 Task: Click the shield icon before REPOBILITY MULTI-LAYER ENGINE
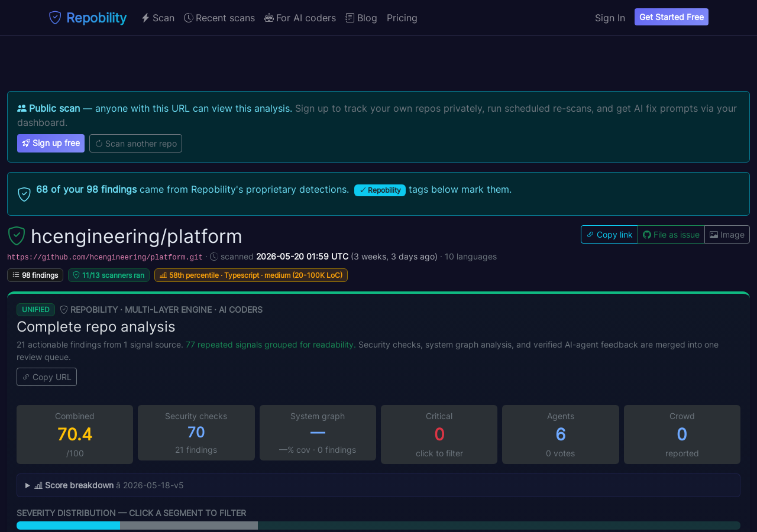[x=64, y=310]
